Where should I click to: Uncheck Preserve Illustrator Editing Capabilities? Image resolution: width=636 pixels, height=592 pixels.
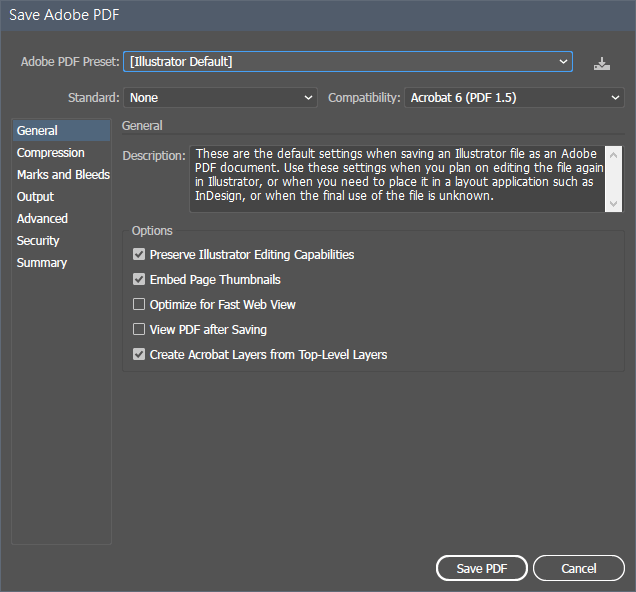click(x=139, y=254)
